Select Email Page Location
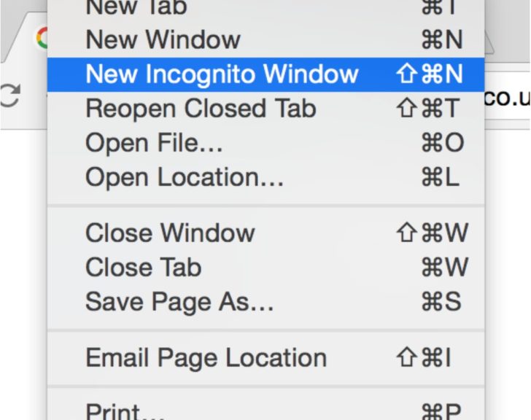531x420 pixels. (265, 357)
